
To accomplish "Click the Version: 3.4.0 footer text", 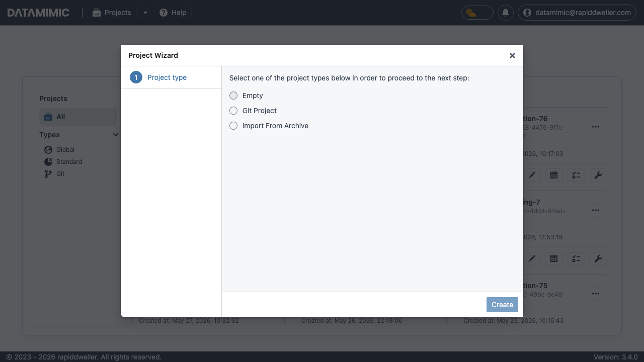I will point(616,357).
